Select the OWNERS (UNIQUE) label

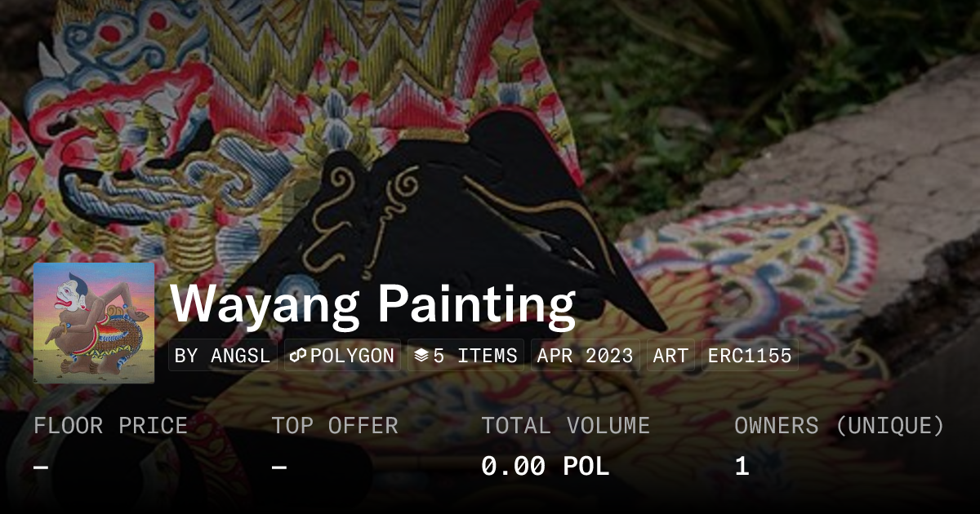tap(840, 426)
